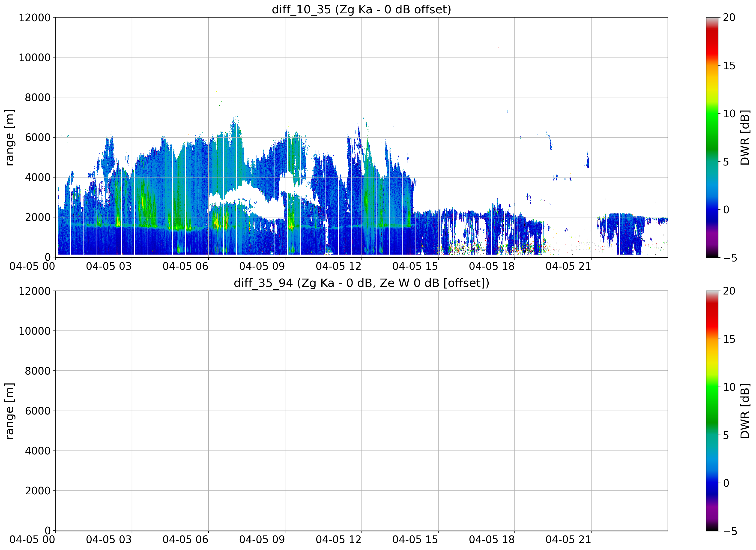The image size is (756, 550).
Task: Select the 'range [m]' label of diff_35_94 plot
Action: 10,411
